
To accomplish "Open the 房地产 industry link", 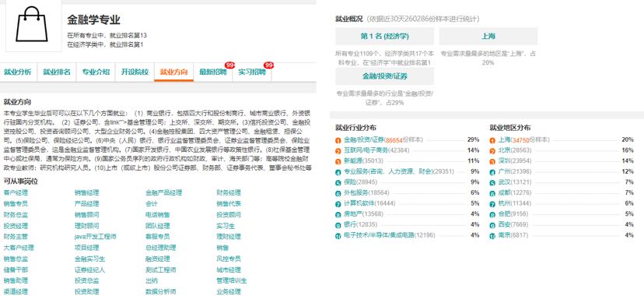I will tap(352, 214).
